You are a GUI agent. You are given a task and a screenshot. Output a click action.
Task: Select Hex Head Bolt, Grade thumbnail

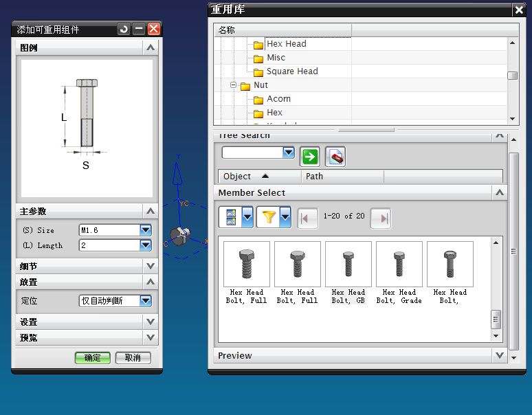pos(399,264)
